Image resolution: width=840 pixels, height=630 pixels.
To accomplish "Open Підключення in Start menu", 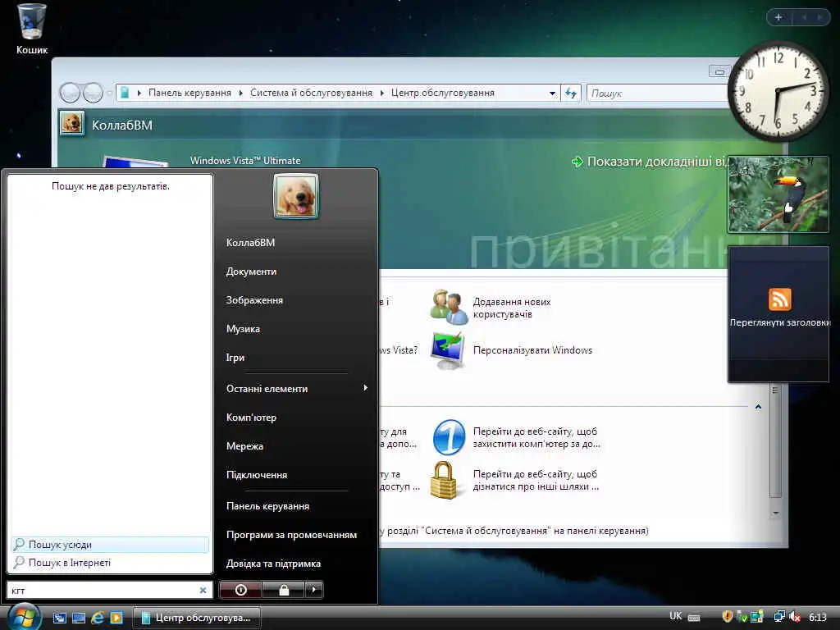I will 257,475.
